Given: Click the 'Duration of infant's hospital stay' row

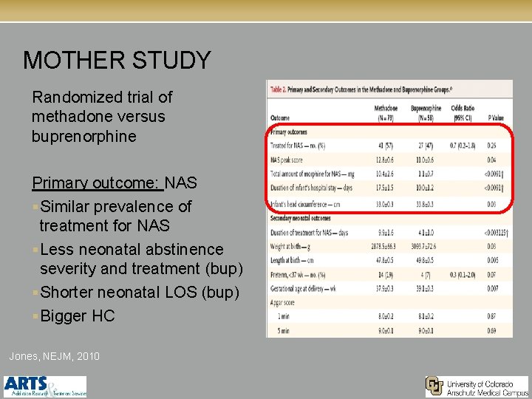Looking at the screenshot, I should click(389, 188).
